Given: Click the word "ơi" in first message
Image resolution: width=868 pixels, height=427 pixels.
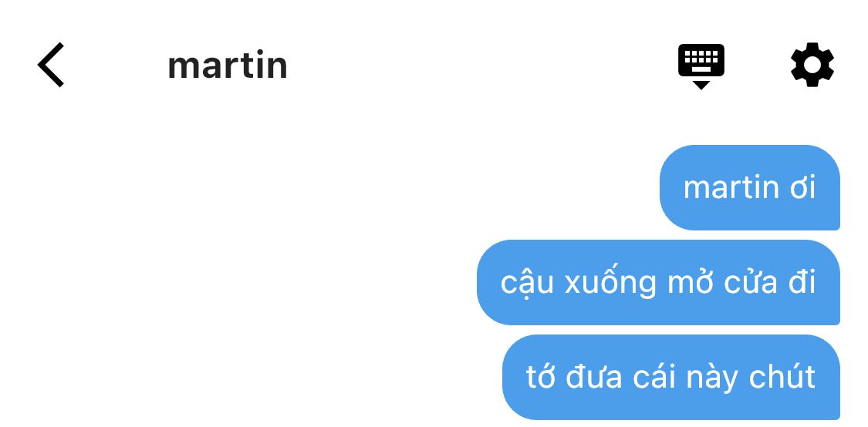Looking at the screenshot, I should 802,188.
